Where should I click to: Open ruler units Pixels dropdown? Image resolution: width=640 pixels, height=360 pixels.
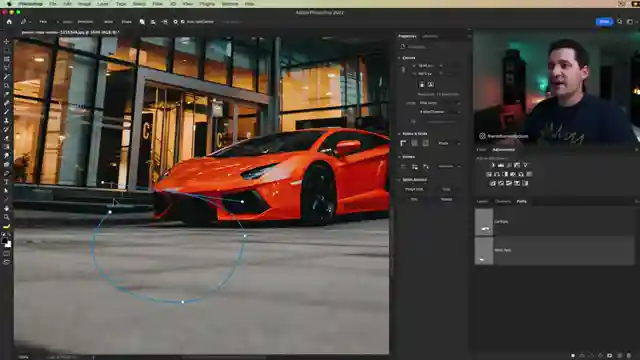(x=449, y=143)
